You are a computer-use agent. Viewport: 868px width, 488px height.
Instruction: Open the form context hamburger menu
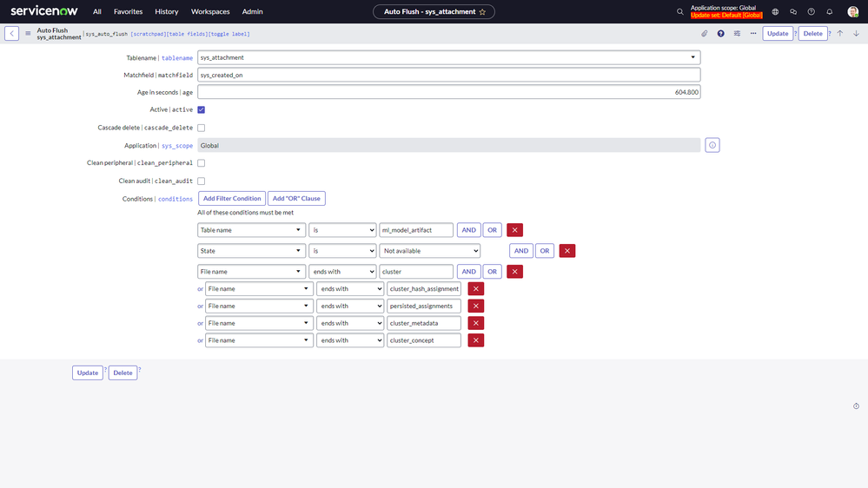click(x=28, y=33)
